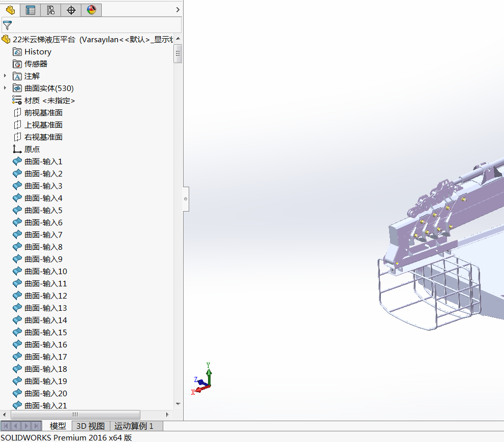The width and height of the screenshot is (504, 442).
Task: Select the 模型 tab
Action: pyautogui.click(x=57, y=426)
